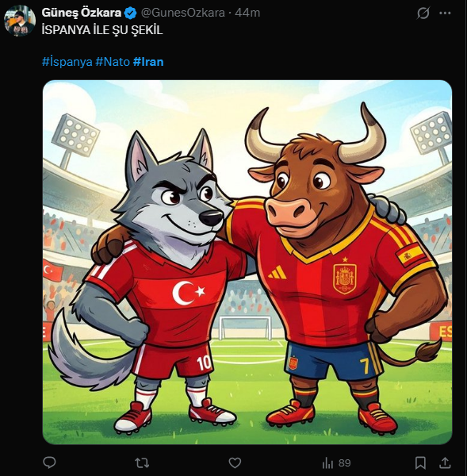This screenshot has height=476, width=467.
Task: Follow the bold #Iran hashtag
Action: click(x=148, y=62)
